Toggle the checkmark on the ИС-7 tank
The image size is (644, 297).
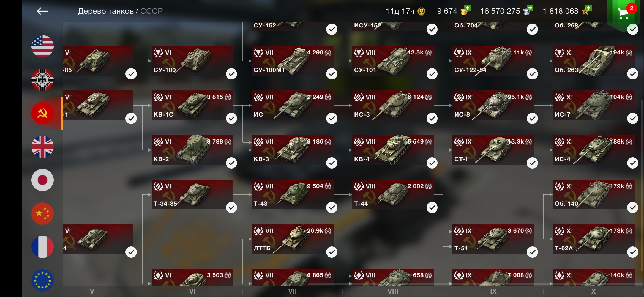pos(632,118)
